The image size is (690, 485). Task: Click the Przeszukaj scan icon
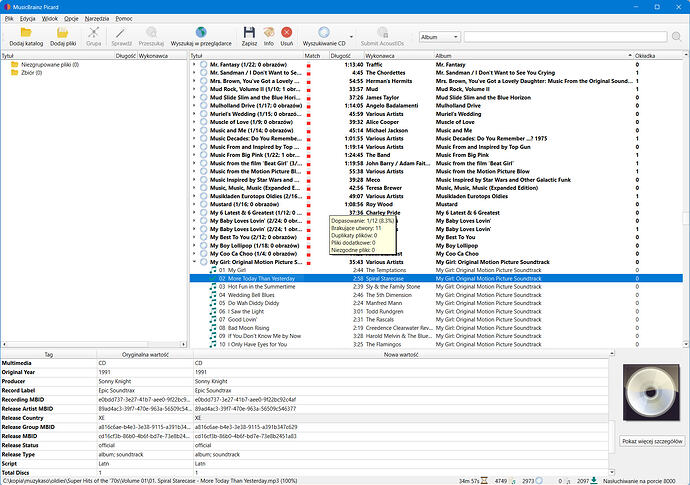(x=151, y=32)
